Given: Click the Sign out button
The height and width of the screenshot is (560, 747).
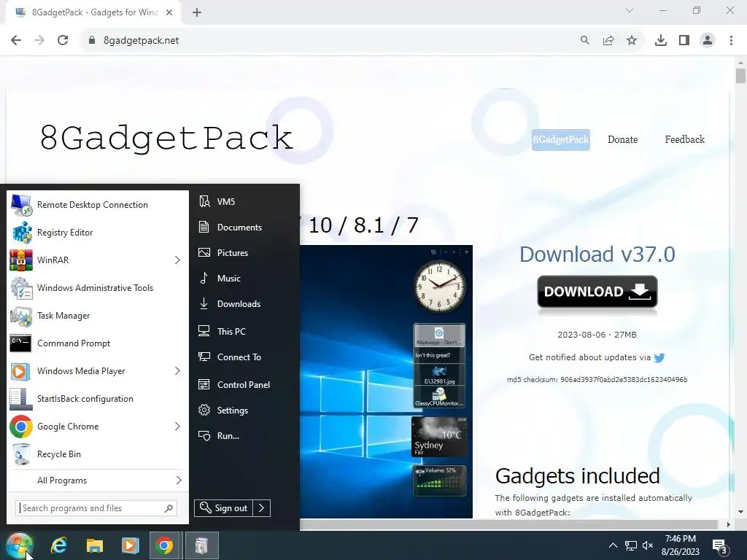Looking at the screenshot, I should coord(224,508).
